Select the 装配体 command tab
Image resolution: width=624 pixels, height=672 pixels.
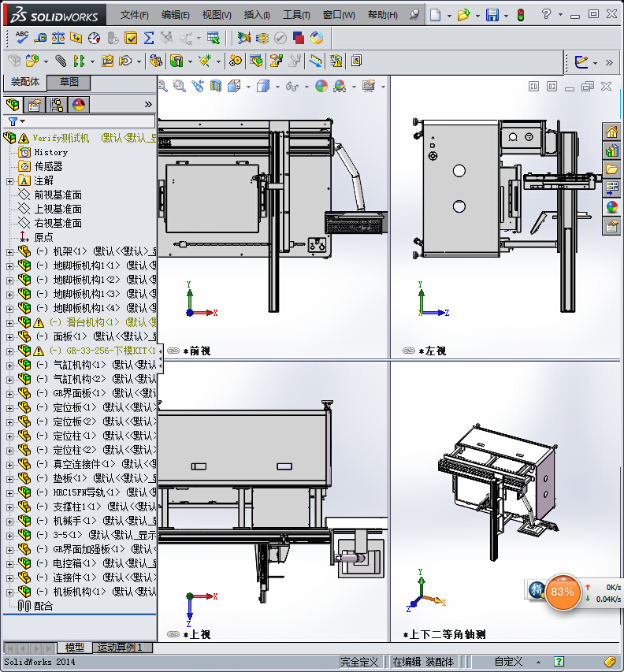point(25,82)
